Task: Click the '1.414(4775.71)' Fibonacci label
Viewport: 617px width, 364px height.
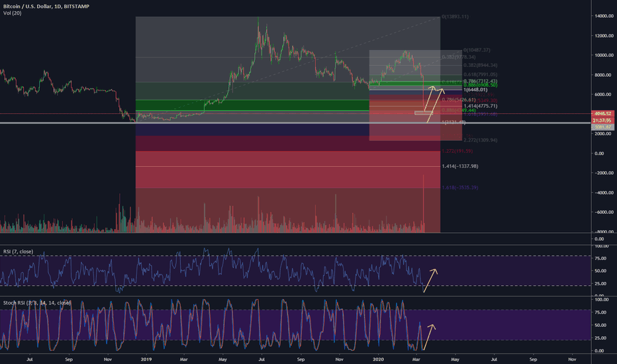Action: [x=480, y=106]
